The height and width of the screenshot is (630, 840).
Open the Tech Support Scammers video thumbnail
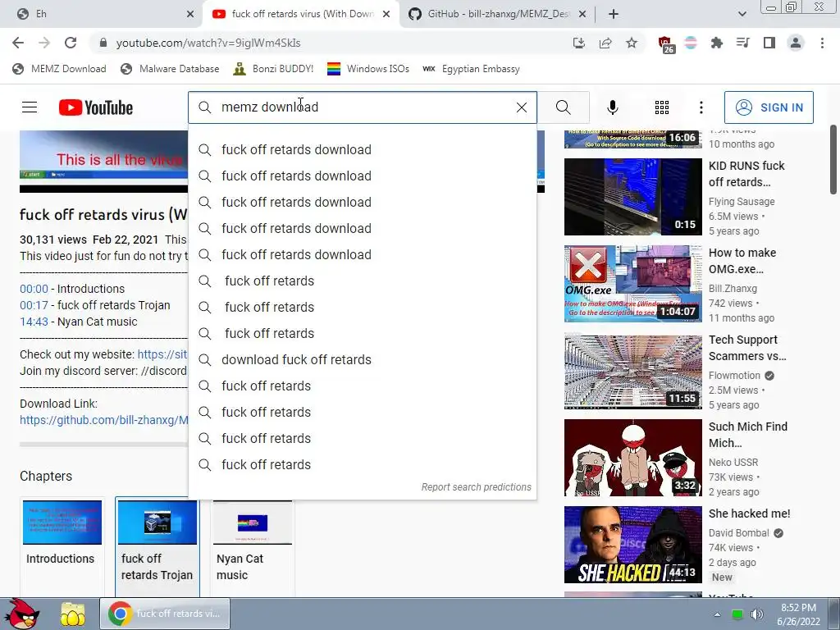click(632, 371)
